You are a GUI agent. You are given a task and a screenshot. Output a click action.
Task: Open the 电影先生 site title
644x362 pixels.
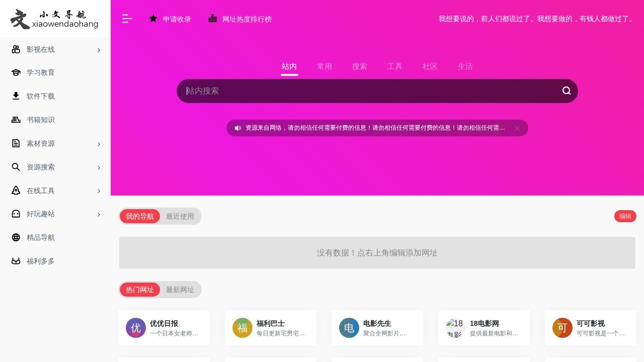(x=377, y=323)
